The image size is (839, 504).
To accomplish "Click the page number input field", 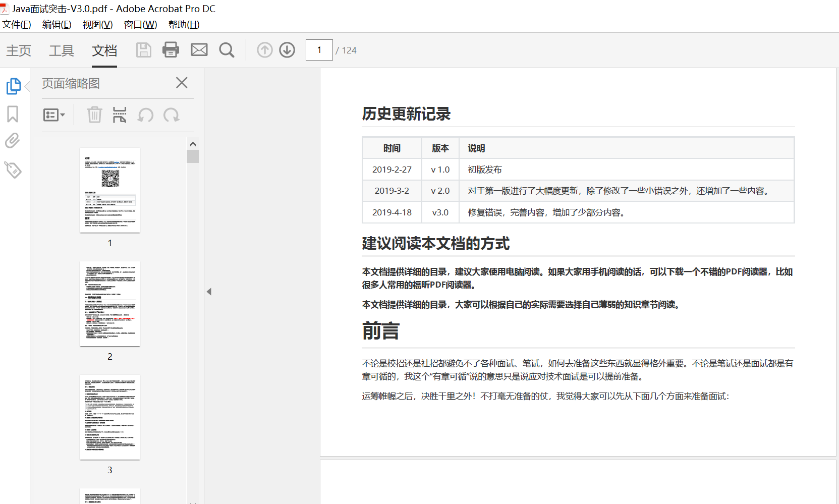I will (319, 50).
